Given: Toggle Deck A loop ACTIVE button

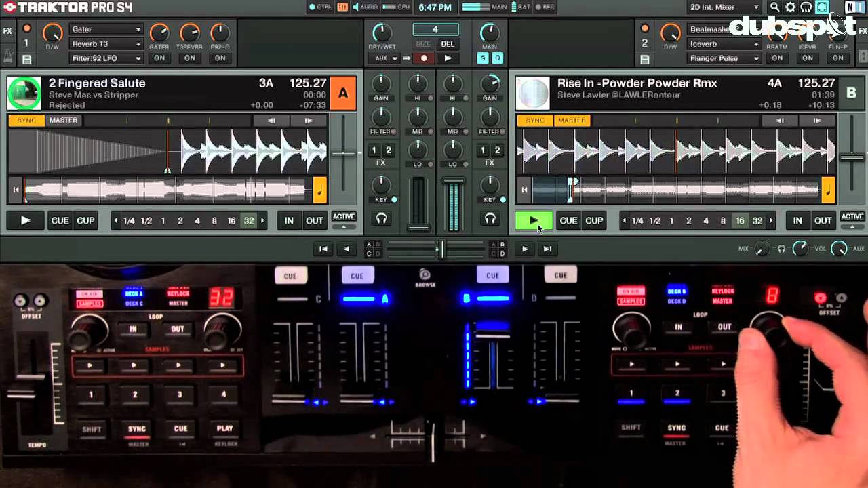Looking at the screenshot, I should (343, 217).
